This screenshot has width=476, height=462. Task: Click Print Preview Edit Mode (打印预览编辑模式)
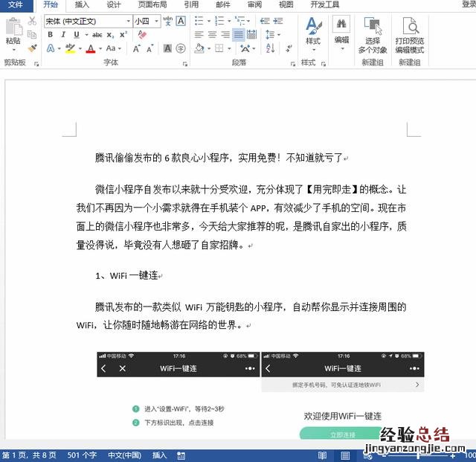(410, 35)
